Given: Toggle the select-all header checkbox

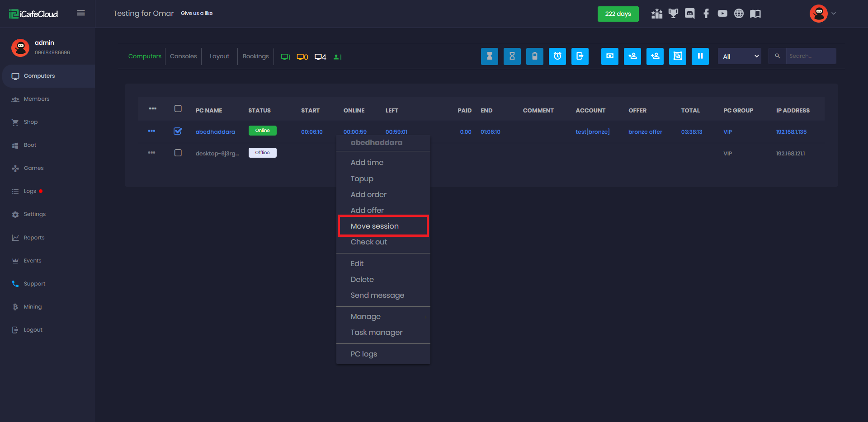Looking at the screenshot, I should point(178,108).
